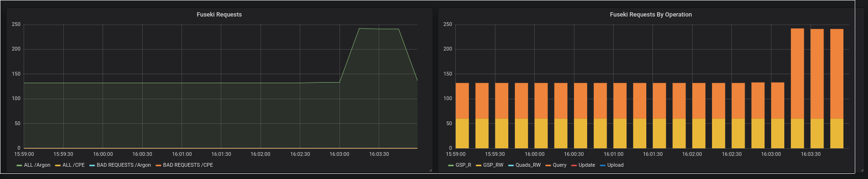Toggle the Query legend series
The image size is (868, 179).
(x=559, y=165)
